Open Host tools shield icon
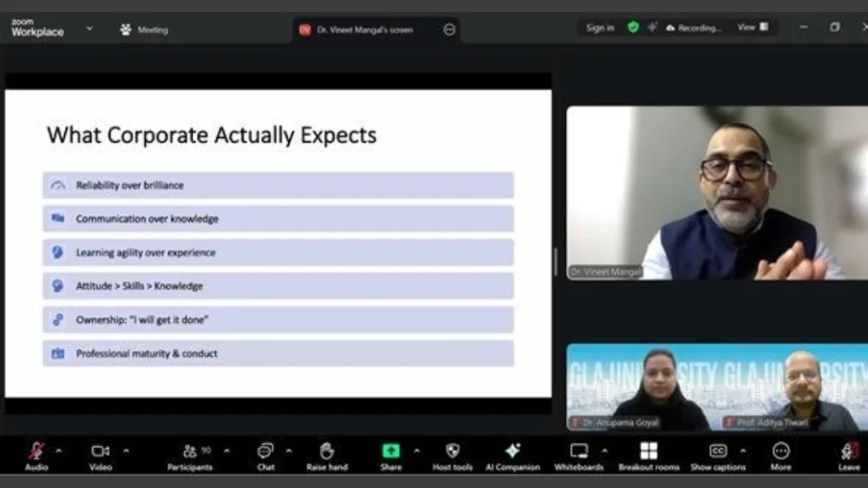The image size is (868, 488). click(x=452, y=452)
